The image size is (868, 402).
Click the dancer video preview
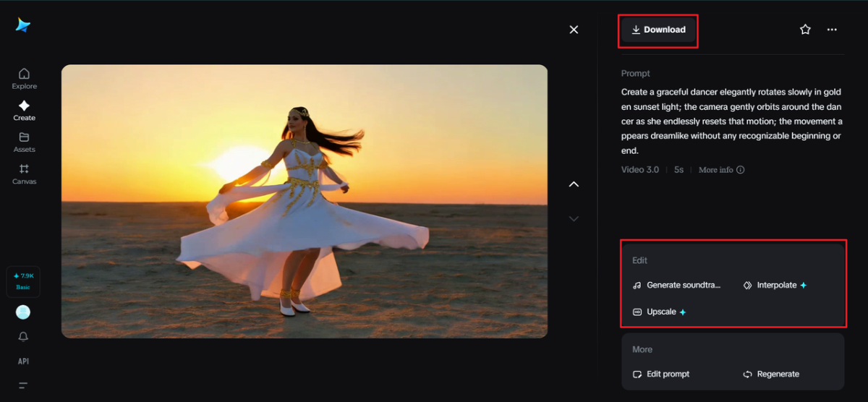pos(305,201)
